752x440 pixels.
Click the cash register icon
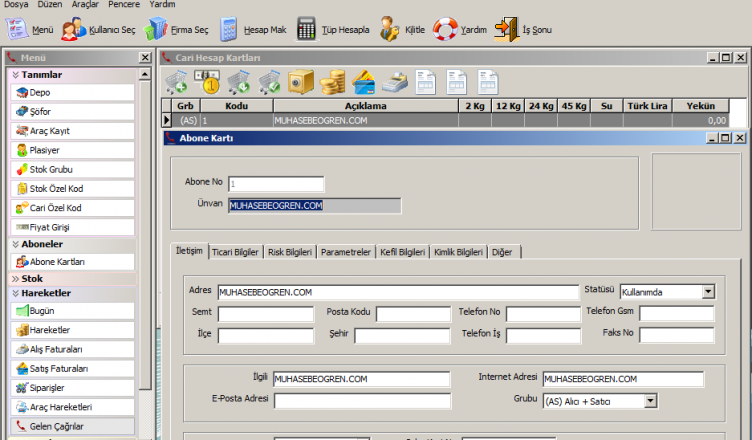pos(395,82)
